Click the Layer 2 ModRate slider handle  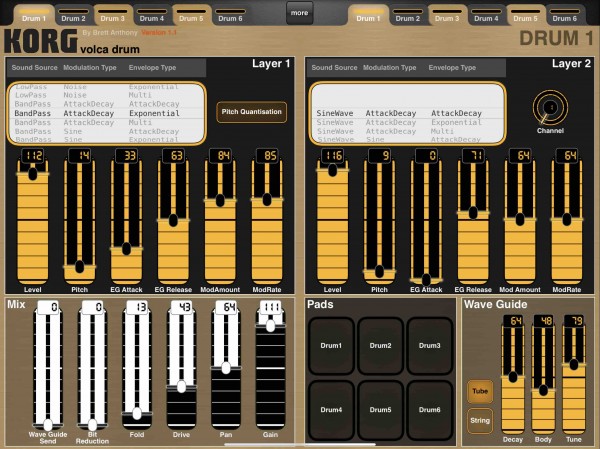pos(567,219)
